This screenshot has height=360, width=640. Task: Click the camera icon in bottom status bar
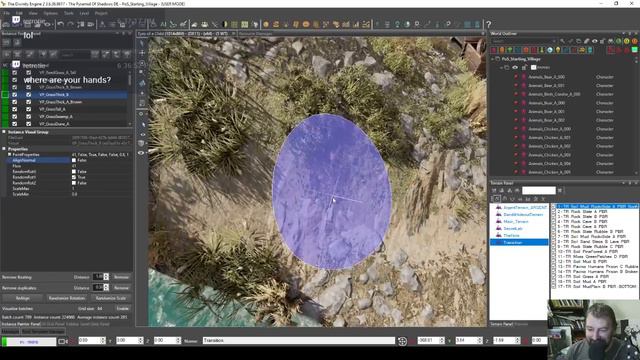pyautogui.click(x=62, y=341)
